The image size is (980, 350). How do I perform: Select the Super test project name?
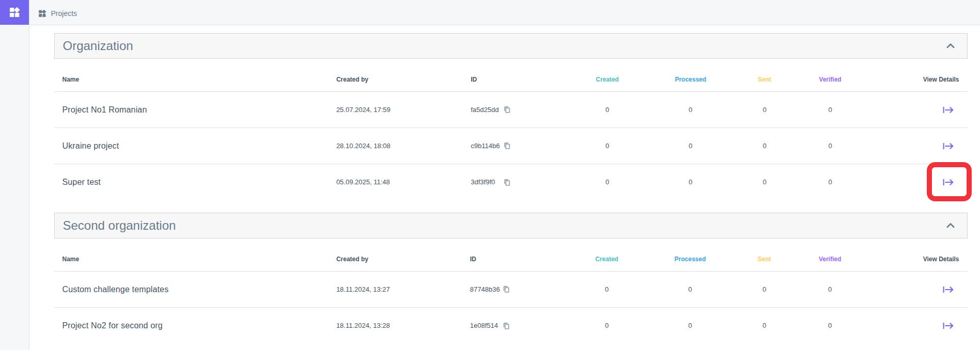pos(82,182)
